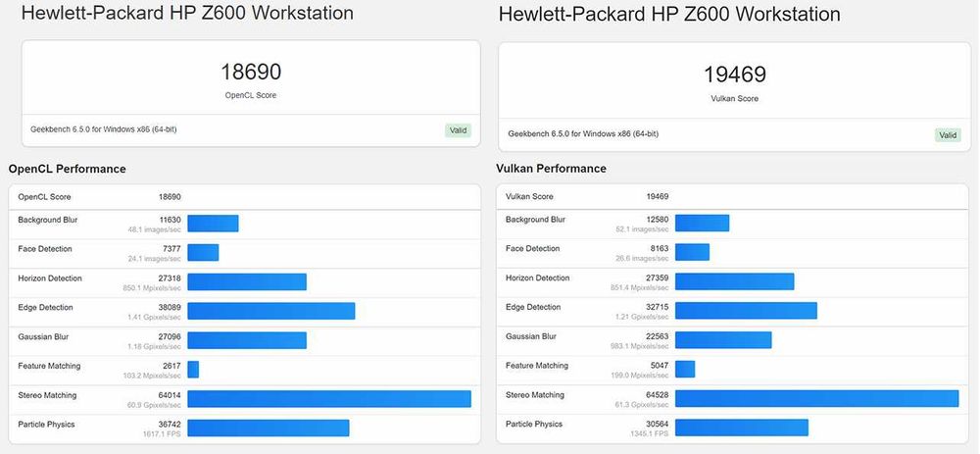Click the OpenCL Particle Physics bar
Viewport: 980px width, 454px height.
(268, 428)
